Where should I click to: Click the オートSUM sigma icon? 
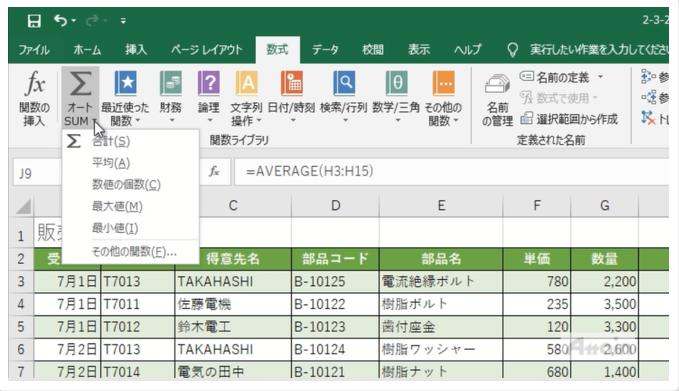point(81,84)
